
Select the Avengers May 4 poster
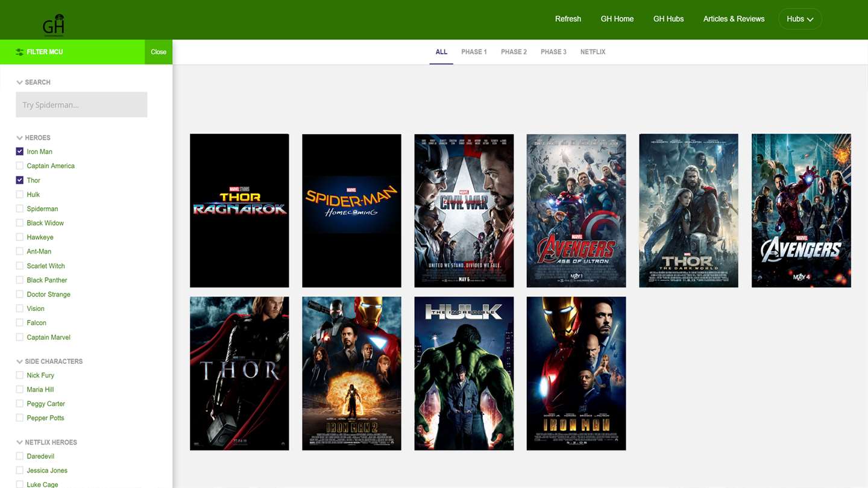pyautogui.click(x=801, y=211)
